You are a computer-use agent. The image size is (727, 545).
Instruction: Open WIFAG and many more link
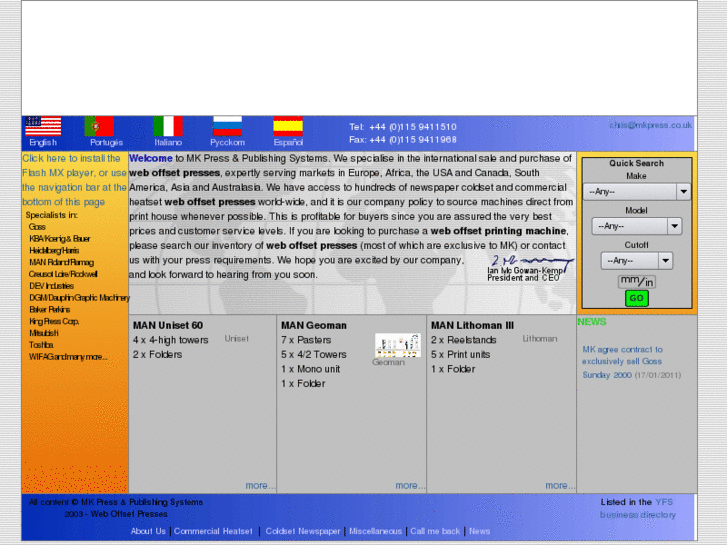pos(68,357)
